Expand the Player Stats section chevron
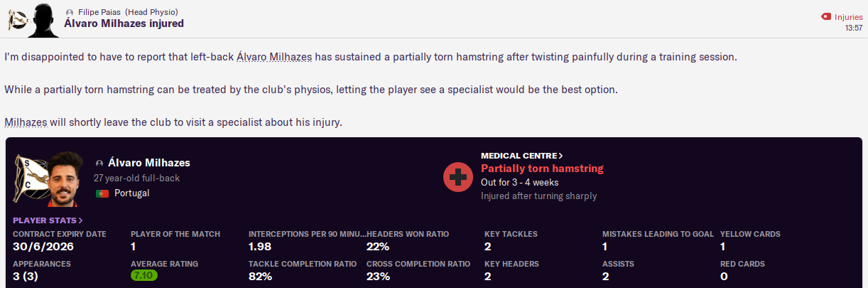Screen dimensions: 868x288 [80, 220]
